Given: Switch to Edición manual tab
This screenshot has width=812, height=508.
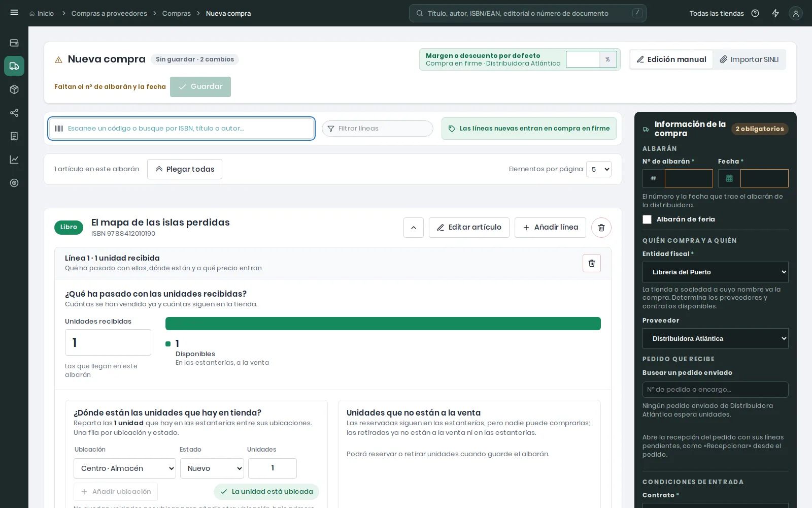Looking at the screenshot, I should coord(671,59).
